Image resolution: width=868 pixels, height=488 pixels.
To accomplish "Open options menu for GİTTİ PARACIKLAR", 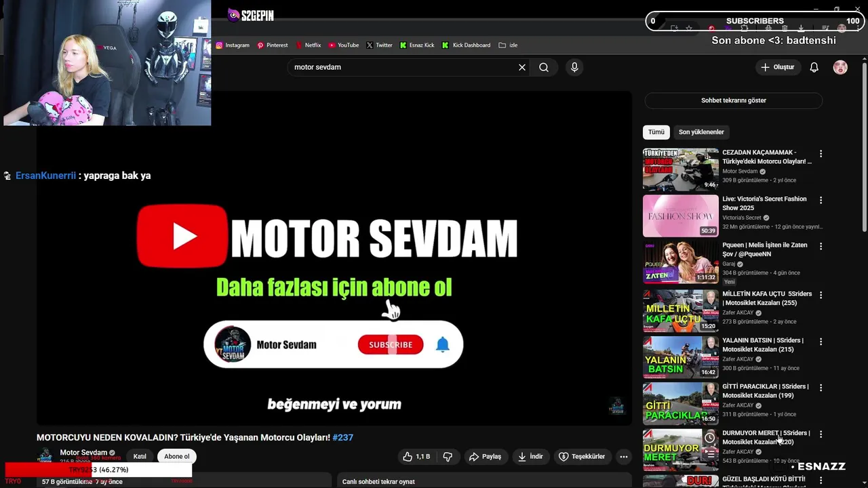I will pos(821,388).
